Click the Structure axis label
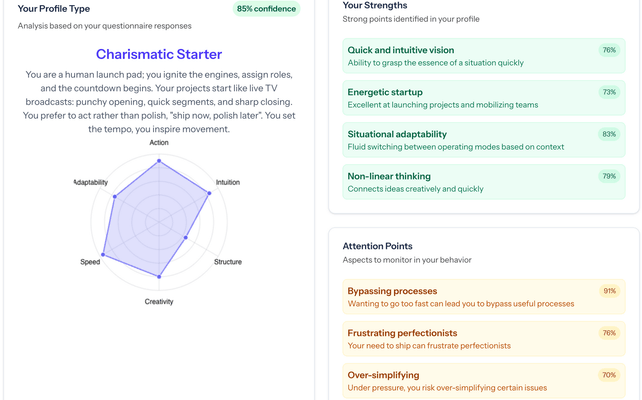 click(x=227, y=262)
